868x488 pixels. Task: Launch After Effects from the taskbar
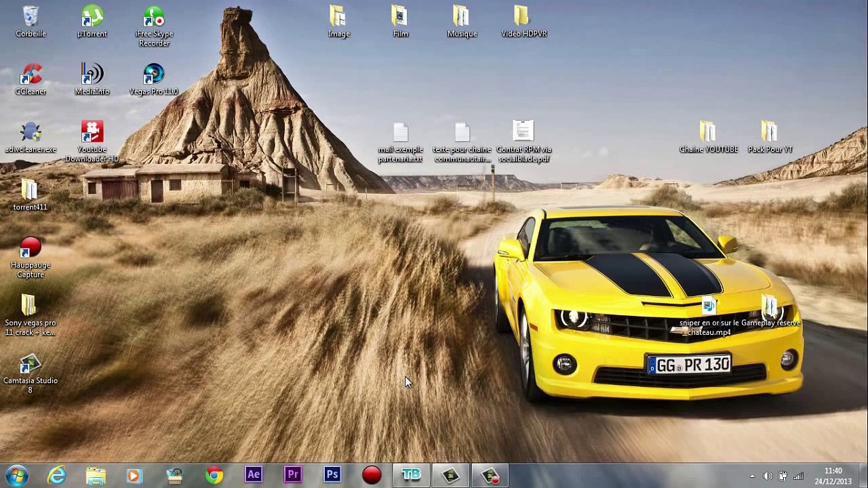click(254, 475)
